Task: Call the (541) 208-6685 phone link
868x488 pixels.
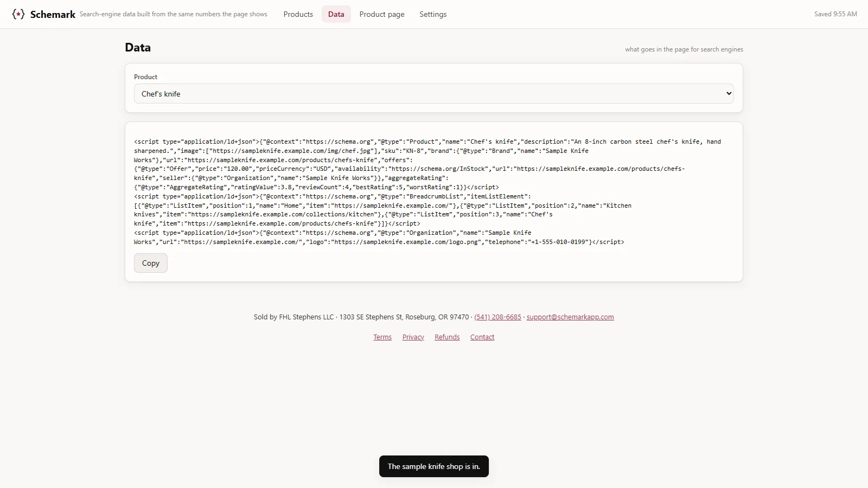Action: [x=497, y=317]
